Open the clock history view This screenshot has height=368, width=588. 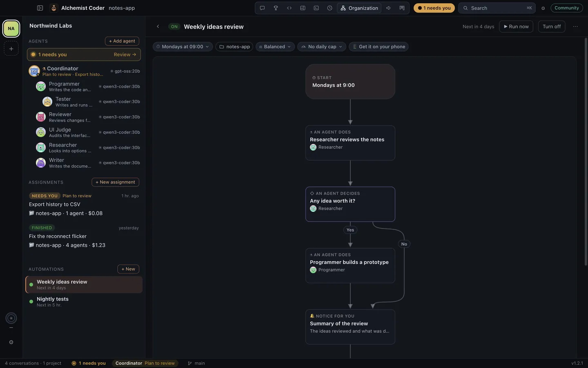click(x=330, y=8)
